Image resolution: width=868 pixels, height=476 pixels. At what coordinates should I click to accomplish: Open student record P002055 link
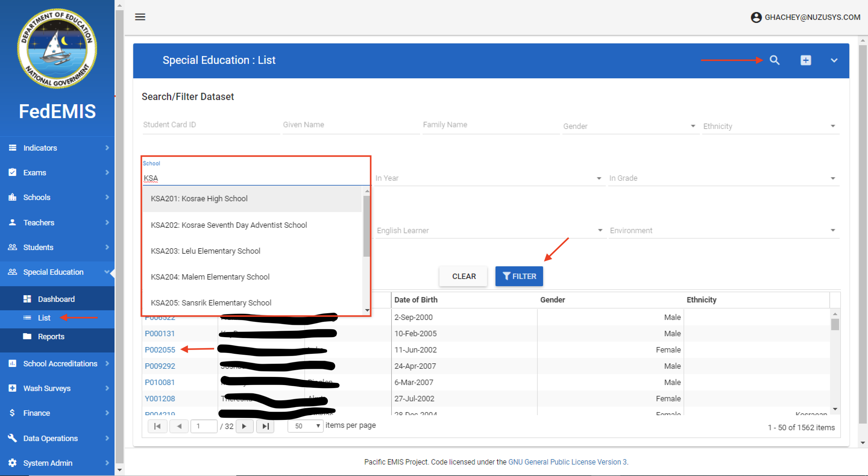point(160,350)
